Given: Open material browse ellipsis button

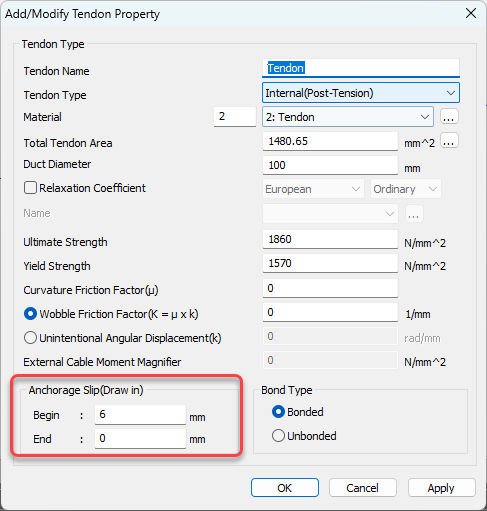Looking at the screenshot, I should point(449,117).
